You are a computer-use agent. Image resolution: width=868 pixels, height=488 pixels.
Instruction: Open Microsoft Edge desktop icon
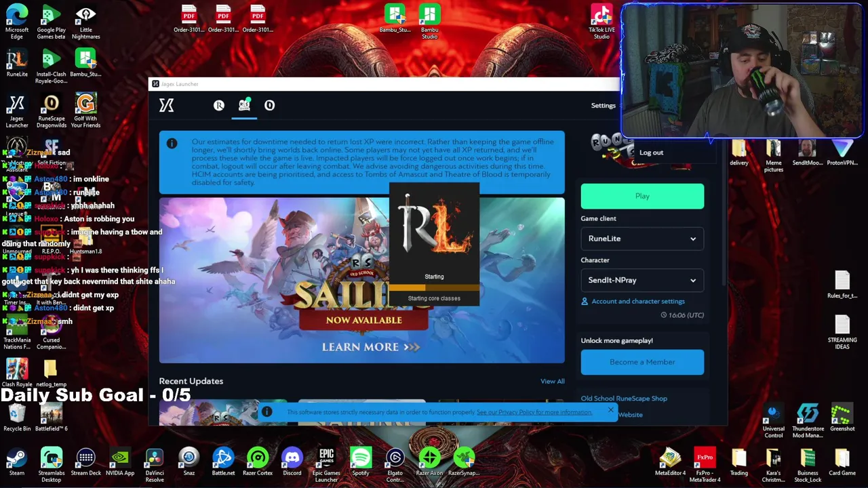(17, 22)
